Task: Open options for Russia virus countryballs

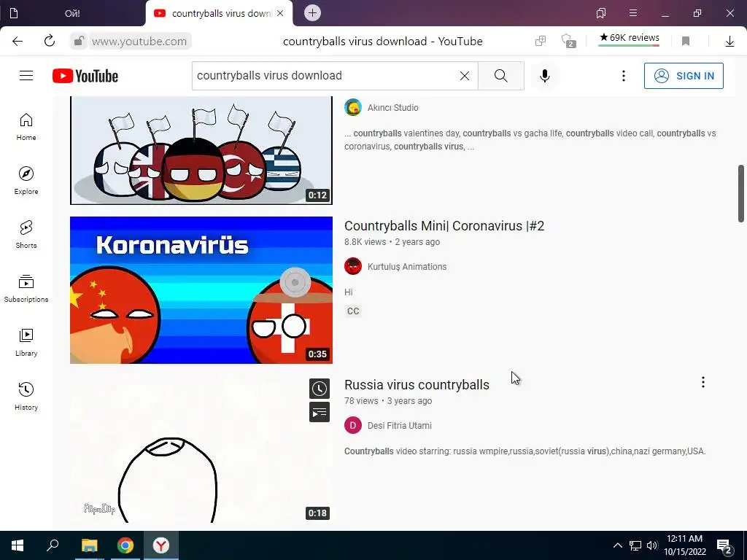Action: pyautogui.click(x=703, y=382)
